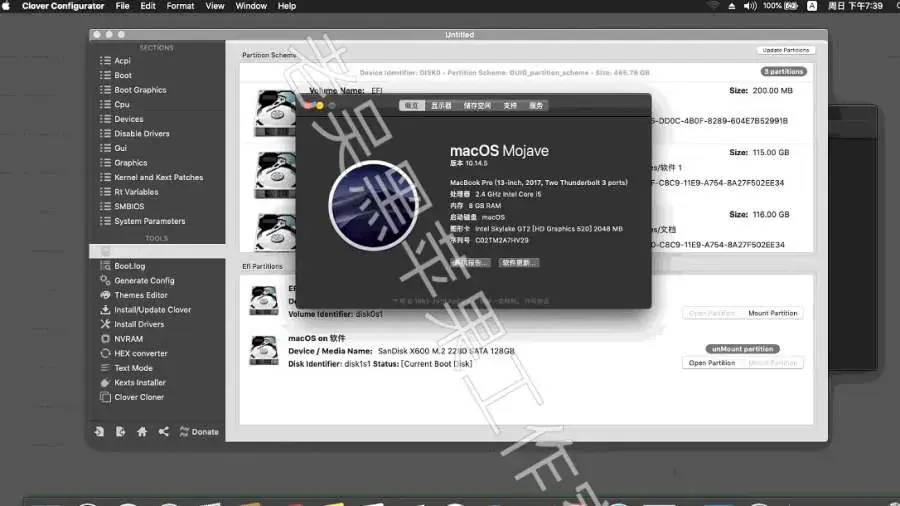Image resolution: width=900 pixels, height=506 pixels.
Task: Open Generate Config tool
Action: click(143, 281)
